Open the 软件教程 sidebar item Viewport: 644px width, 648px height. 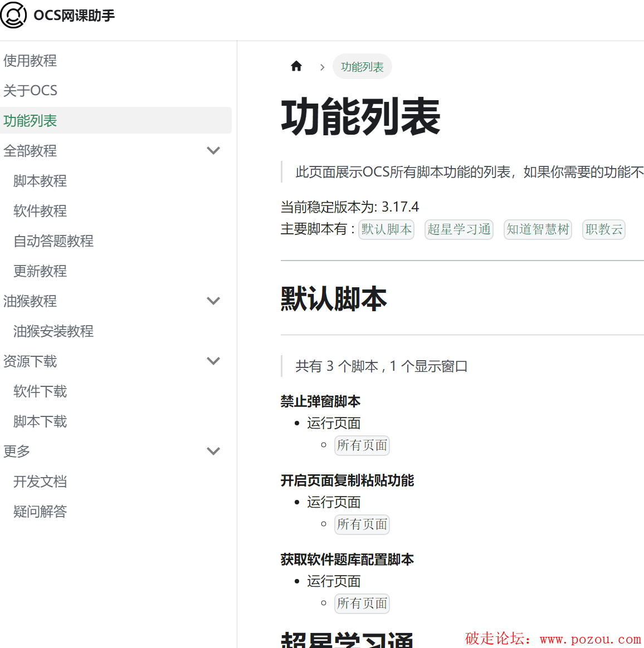[40, 211]
